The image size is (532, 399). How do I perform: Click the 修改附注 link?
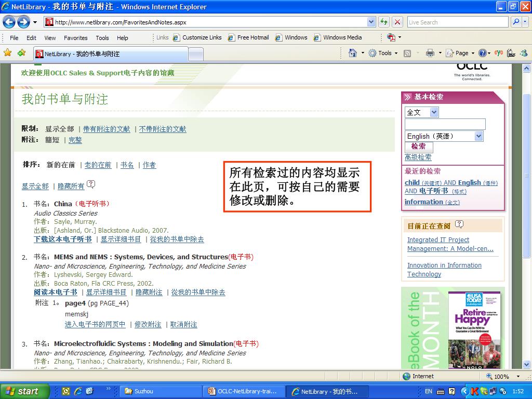pos(148,324)
